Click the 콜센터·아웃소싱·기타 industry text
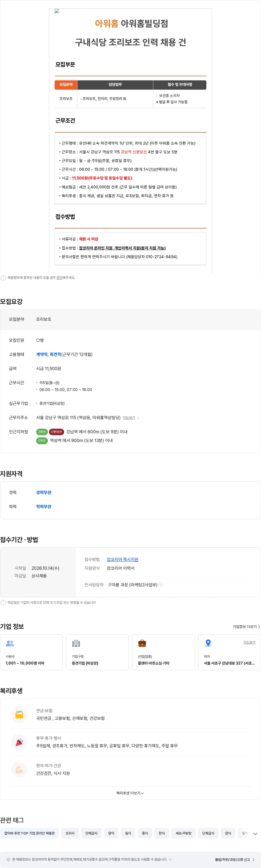The width and height of the screenshot is (261, 868). [153, 663]
